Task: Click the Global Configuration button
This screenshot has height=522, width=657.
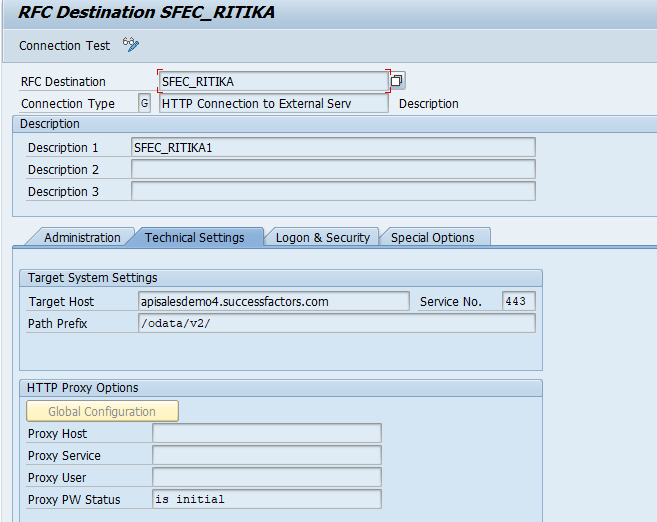Action: (102, 411)
